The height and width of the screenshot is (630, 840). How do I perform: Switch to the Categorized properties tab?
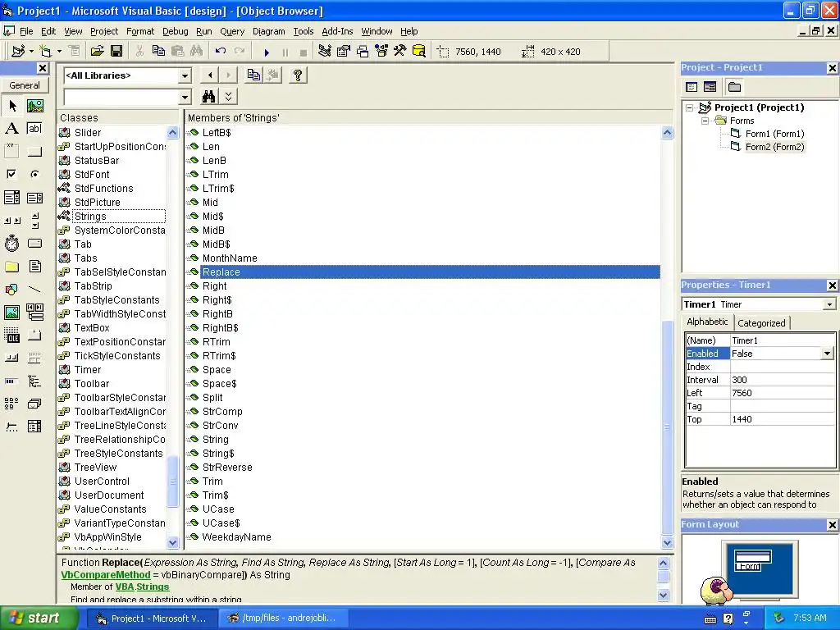click(761, 323)
